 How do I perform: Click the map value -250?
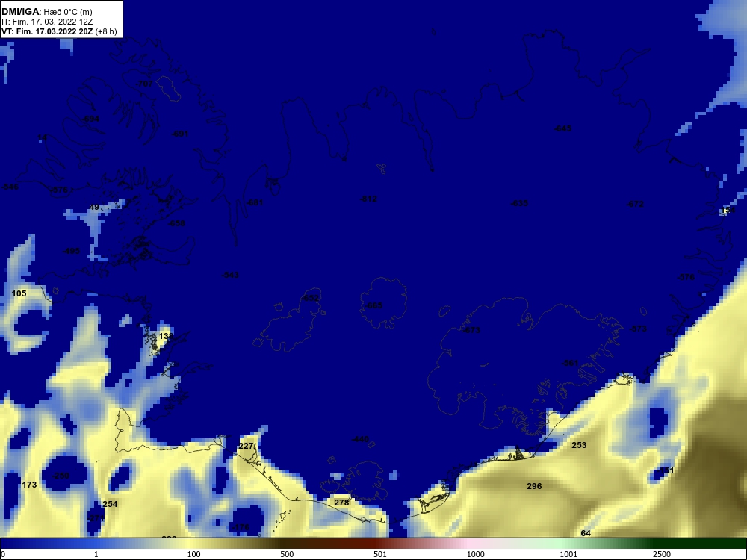tap(61, 476)
